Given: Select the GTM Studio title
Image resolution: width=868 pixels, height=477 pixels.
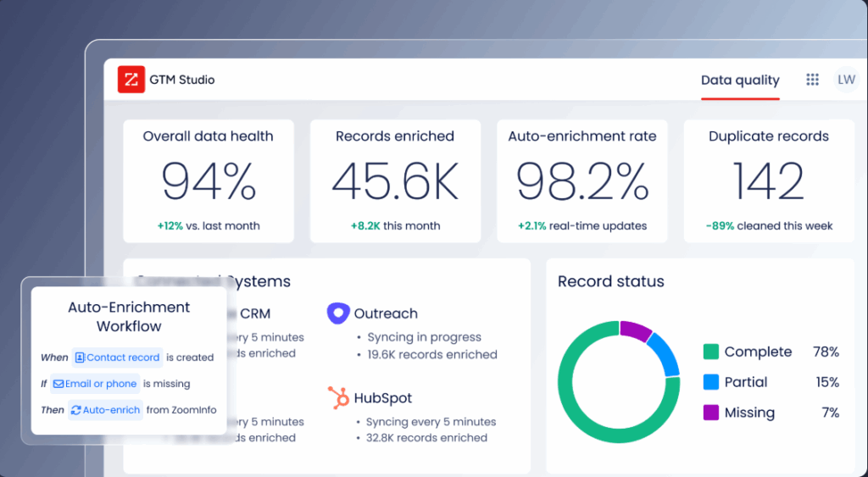Looking at the screenshot, I should [181, 80].
